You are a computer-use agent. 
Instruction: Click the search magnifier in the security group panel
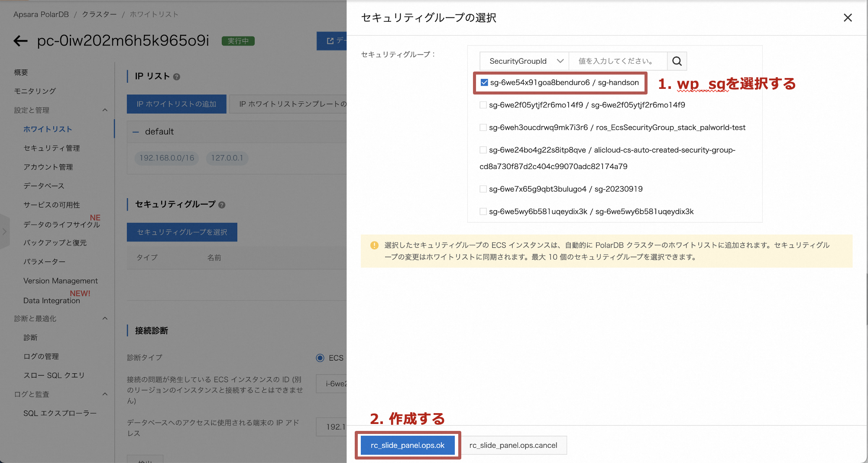click(677, 61)
